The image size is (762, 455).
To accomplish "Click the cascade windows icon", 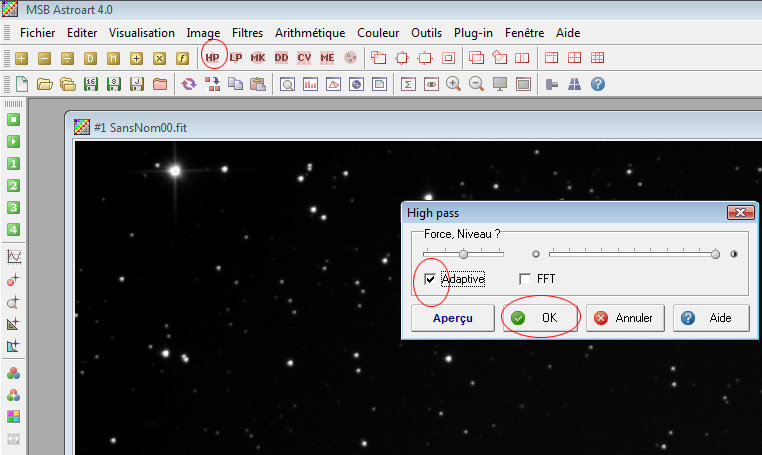I will tap(476, 58).
